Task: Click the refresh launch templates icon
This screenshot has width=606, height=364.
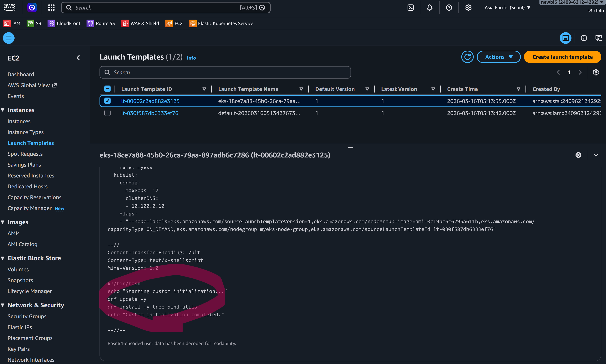Action: pos(467,57)
